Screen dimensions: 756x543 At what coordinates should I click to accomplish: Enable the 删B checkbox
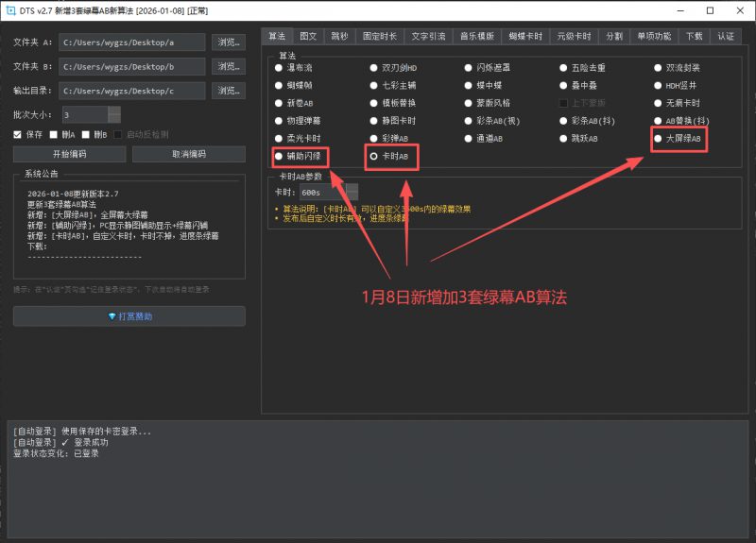click(x=85, y=134)
